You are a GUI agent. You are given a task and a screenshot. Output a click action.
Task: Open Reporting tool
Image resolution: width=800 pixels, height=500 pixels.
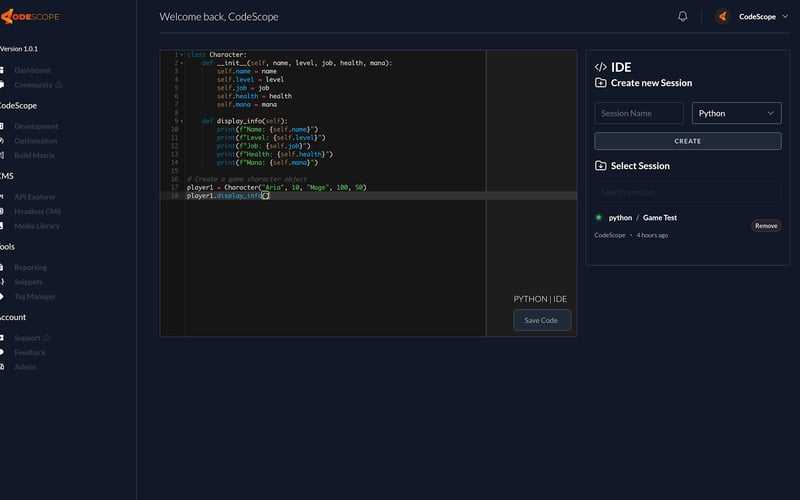30,267
